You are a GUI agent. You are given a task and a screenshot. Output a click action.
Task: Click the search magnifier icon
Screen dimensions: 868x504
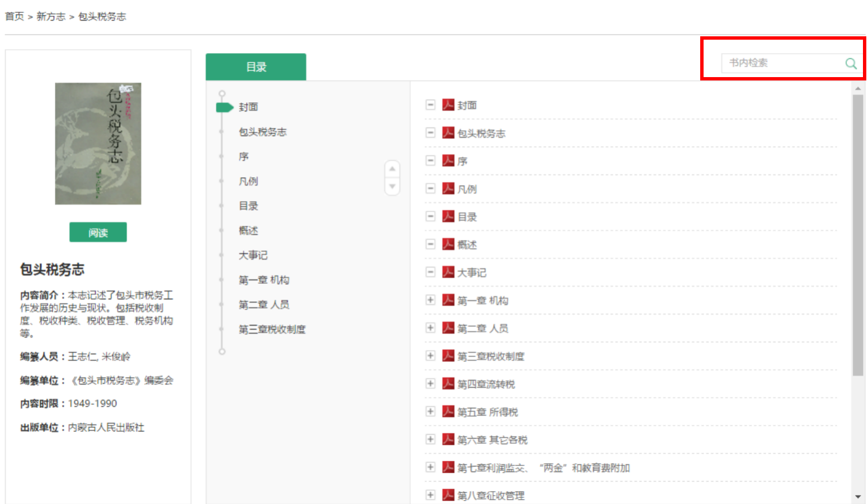coord(851,64)
